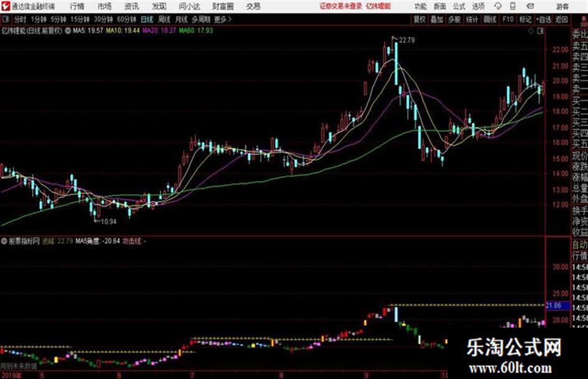Viewport: 588px width, 379px height.
Task: Click the tall cyan candlestick below 22.79
Action: 396,64
